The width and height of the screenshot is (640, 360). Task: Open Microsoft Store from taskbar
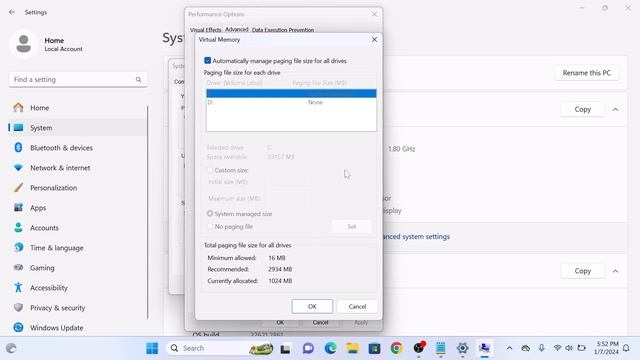click(x=374, y=348)
